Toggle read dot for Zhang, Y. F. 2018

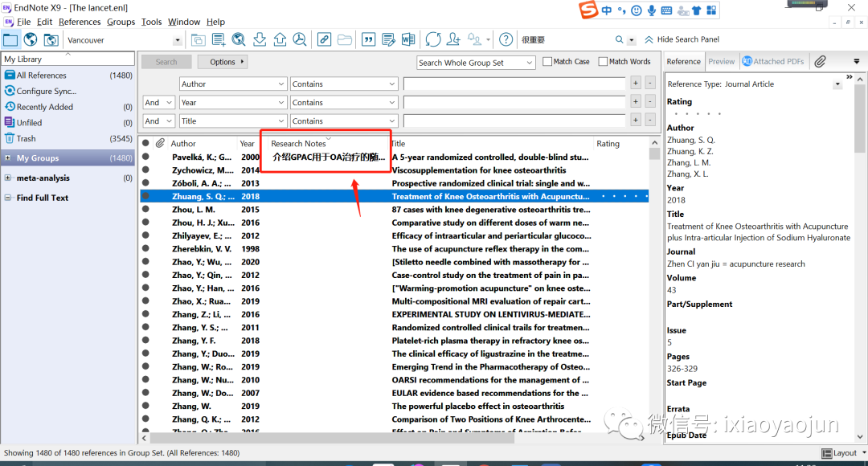pos(145,341)
